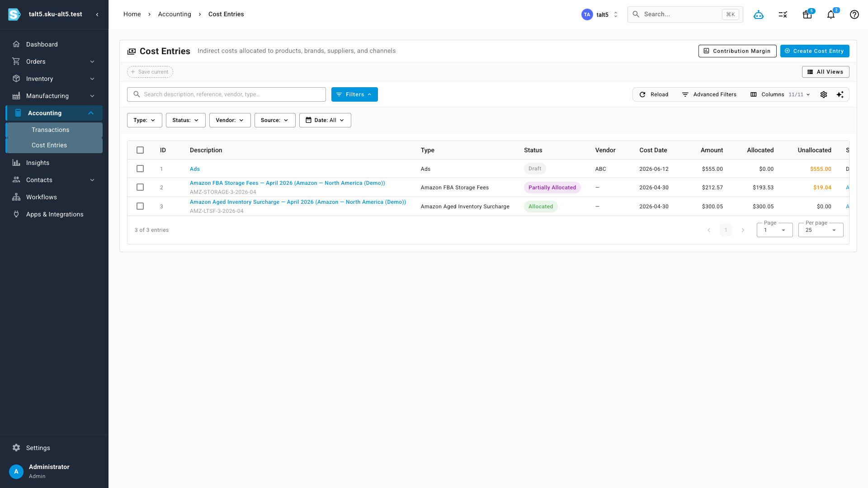Image resolution: width=868 pixels, height=488 pixels.
Task: Open Advanced Filters
Action: pyautogui.click(x=709, y=94)
